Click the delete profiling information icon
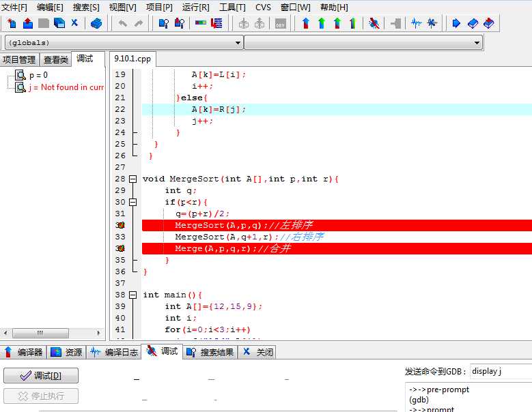Viewport: 532px width, 412px height. click(432, 23)
